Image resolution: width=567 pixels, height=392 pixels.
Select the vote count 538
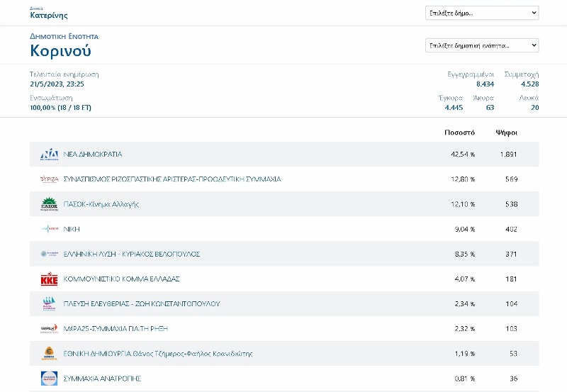pyautogui.click(x=511, y=204)
